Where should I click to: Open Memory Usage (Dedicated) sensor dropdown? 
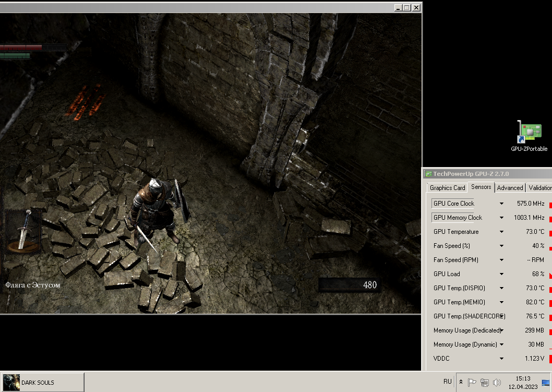pos(501,330)
